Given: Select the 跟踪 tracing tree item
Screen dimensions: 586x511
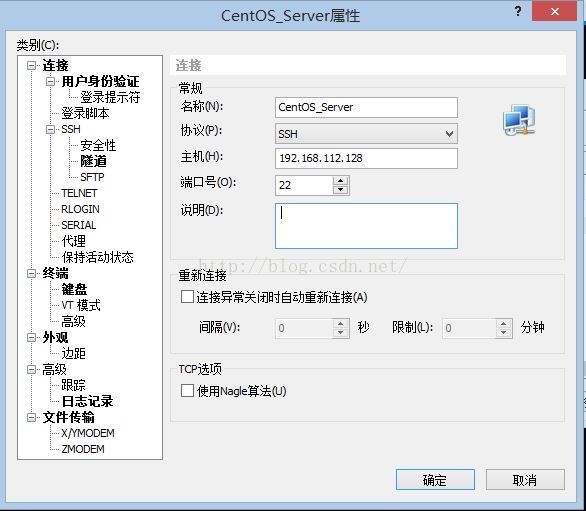Looking at the screenshot, I should click(73, 385).
